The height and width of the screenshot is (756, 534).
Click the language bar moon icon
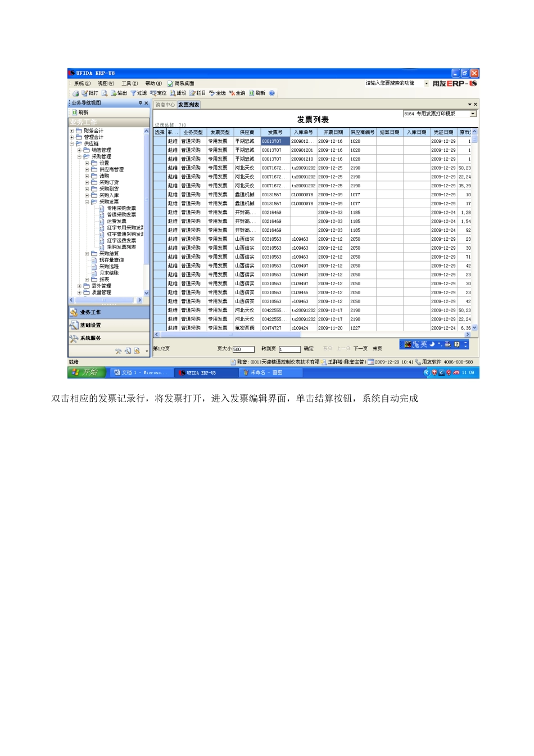432,344
